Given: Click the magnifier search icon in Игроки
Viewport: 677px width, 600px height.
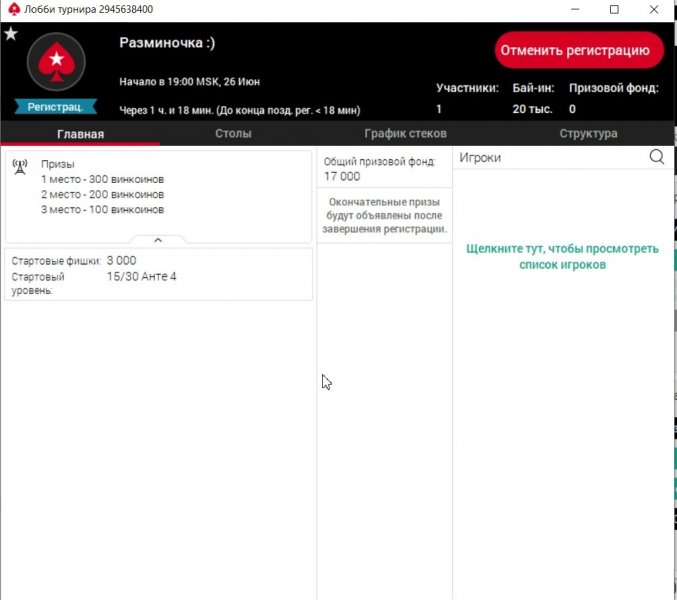Looking at the screenshot, I should tap(657, 157).
